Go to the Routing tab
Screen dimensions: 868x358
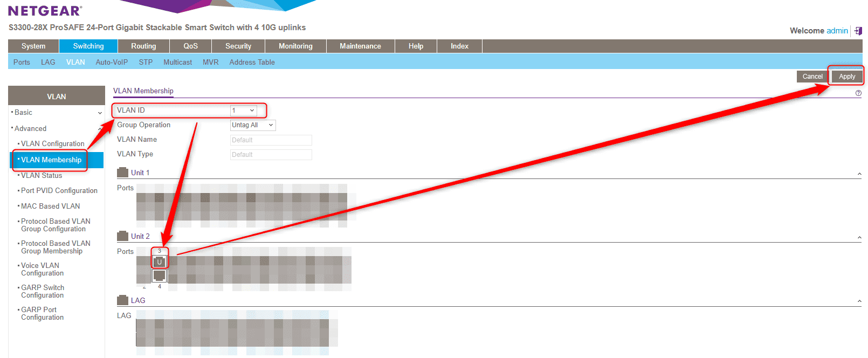(x=143, y=46)
